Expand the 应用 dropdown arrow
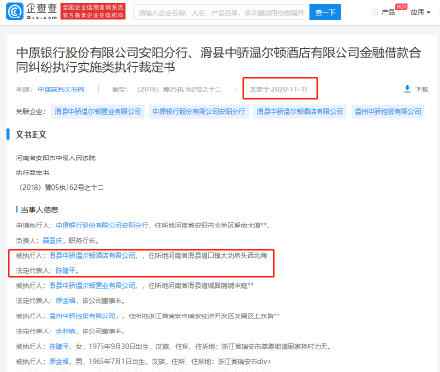 point(429,12)
